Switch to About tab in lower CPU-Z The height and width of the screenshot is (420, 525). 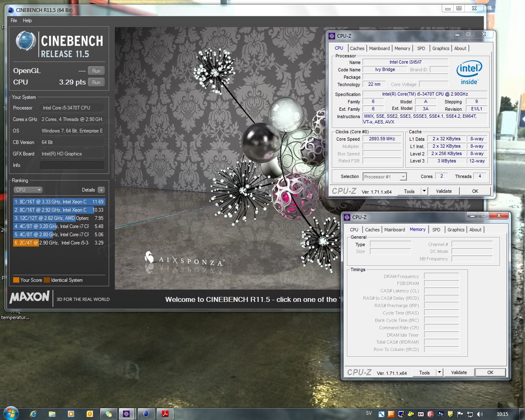click(x=475, y=230)
